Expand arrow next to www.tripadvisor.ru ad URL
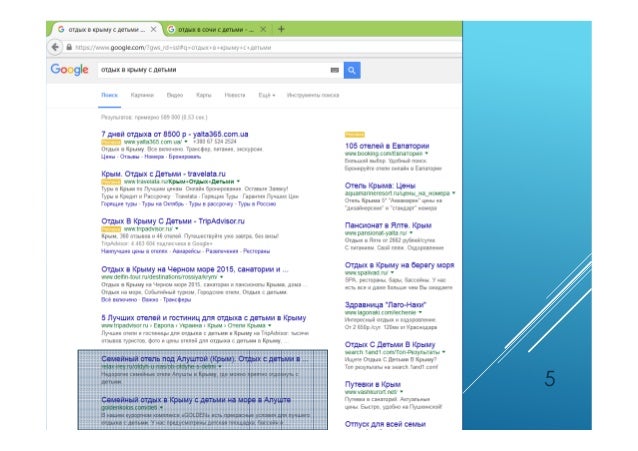This screenshot has height=451, width=638. (177, 229)
